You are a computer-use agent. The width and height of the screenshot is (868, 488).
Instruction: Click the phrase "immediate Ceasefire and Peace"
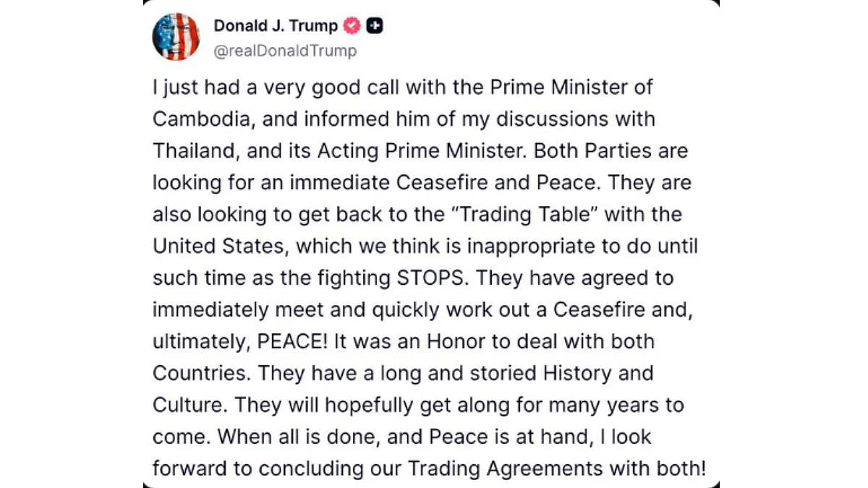coord(446,183)
